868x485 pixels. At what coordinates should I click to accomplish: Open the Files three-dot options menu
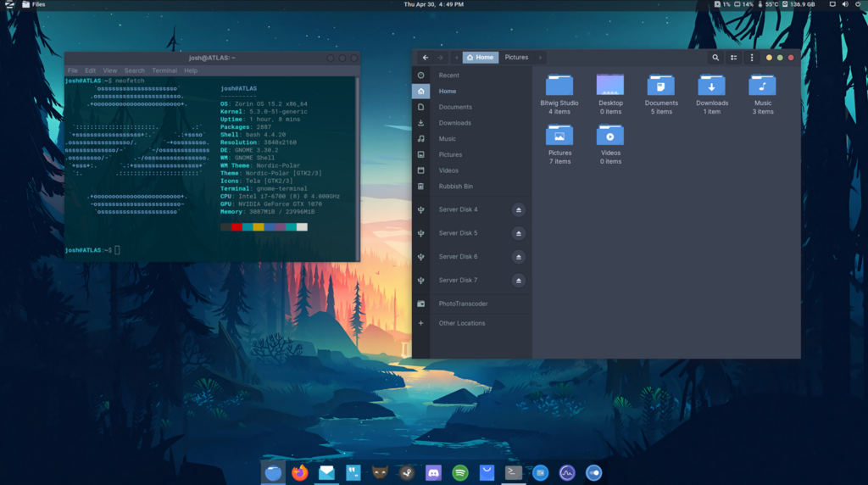(752, 58)
